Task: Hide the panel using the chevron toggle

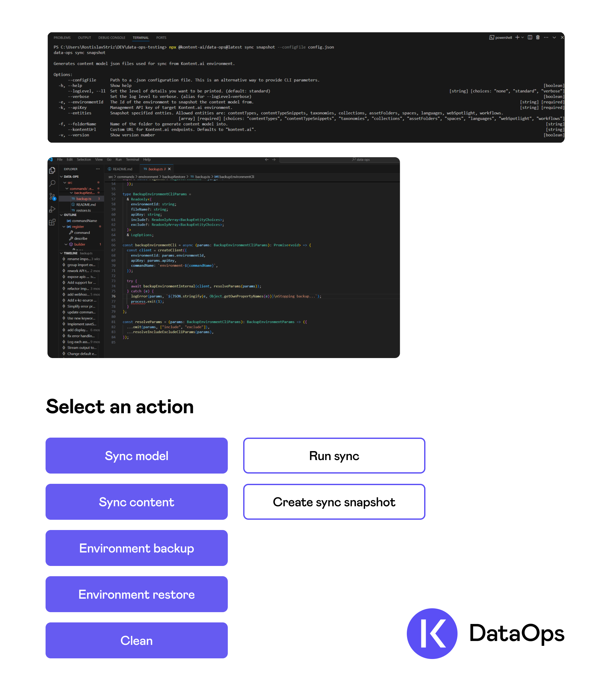Action: point(554,38)
